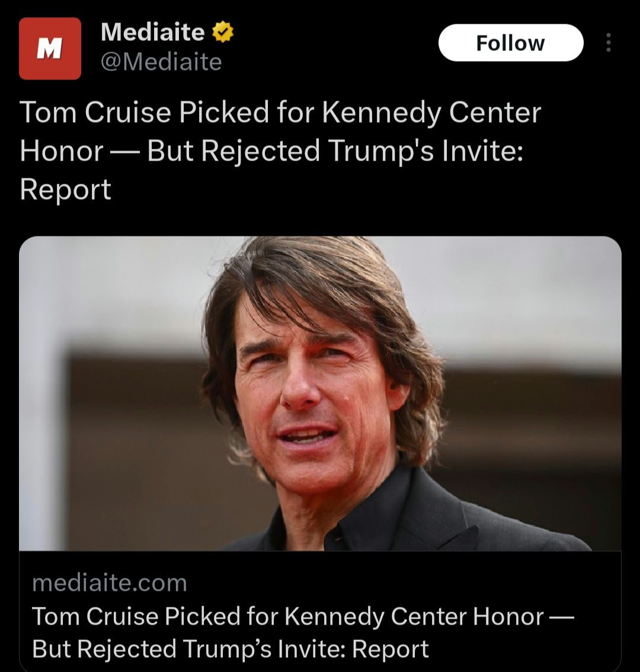
Task: Select the "Tom Cruise Picked" first line of the post
Action: coord(145,112)
